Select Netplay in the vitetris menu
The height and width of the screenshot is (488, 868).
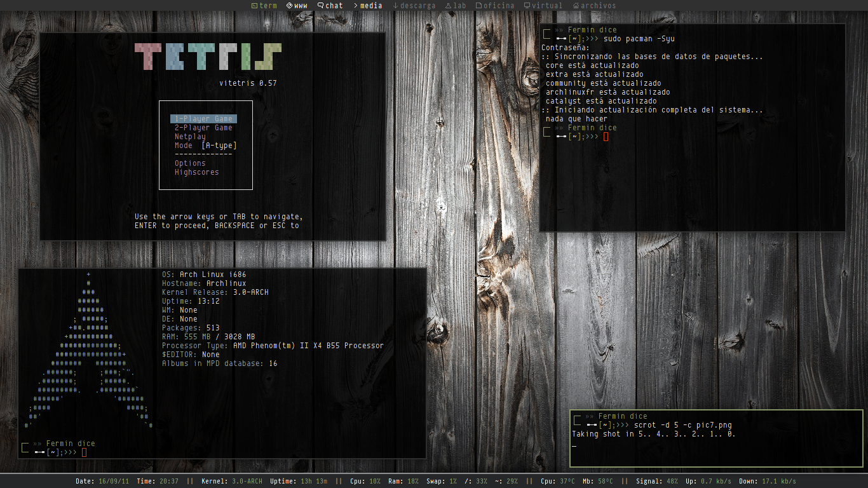point(190,137)
